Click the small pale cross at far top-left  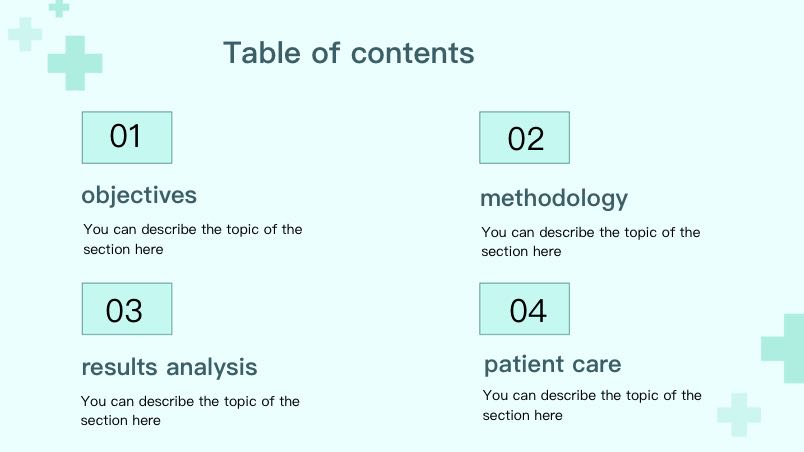[24, 35]
